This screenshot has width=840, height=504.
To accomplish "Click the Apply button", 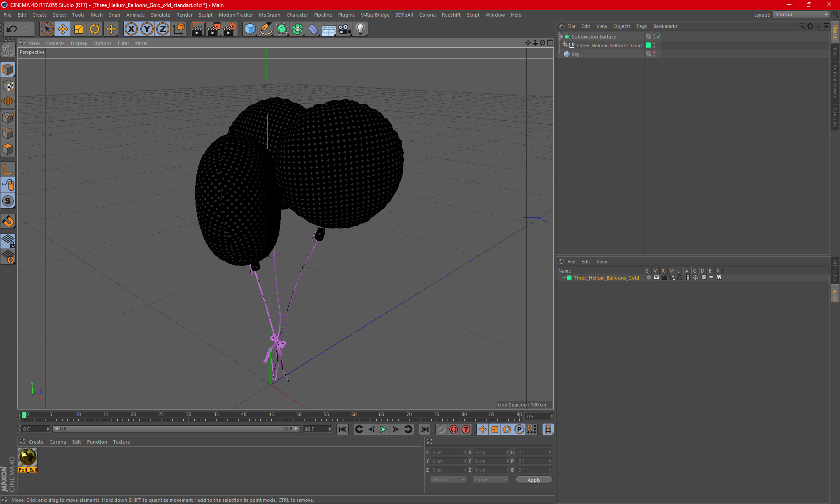I will pos(534,480).
